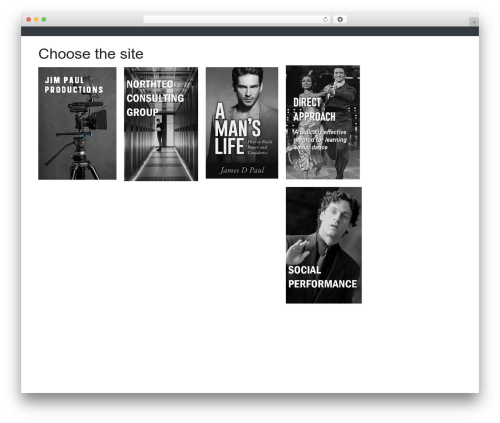The height and width of the screenshot is (423, 500).
Task: Select the Social Performance site image
Action: coord(324,245)
